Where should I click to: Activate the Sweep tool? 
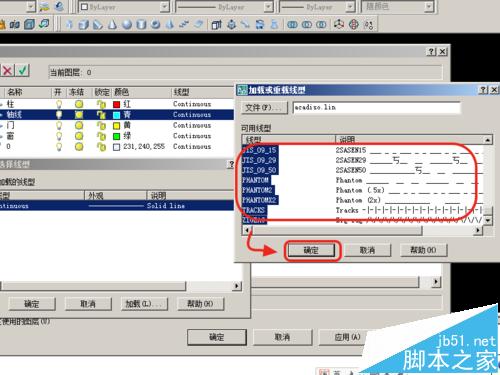tap(245, 25)
